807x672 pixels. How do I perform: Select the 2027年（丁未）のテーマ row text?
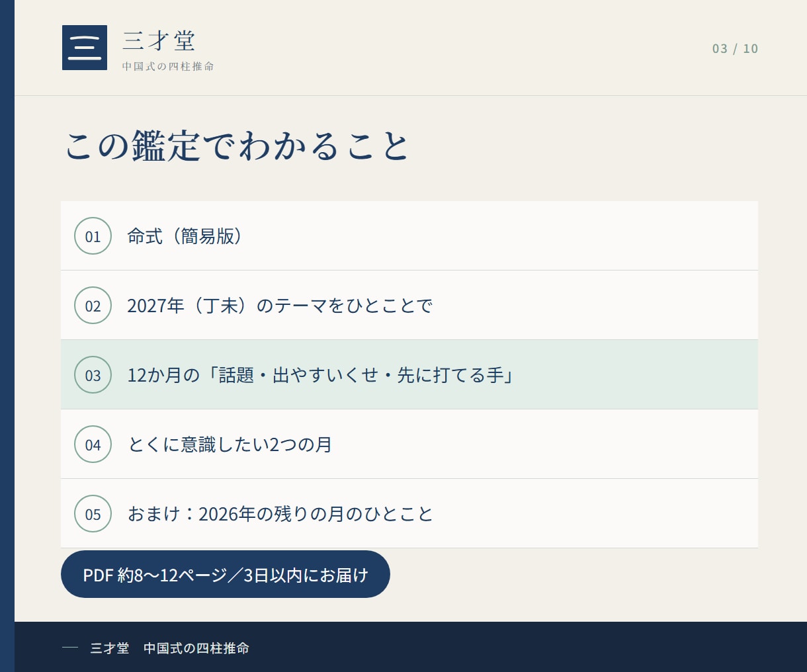point(280,306)
